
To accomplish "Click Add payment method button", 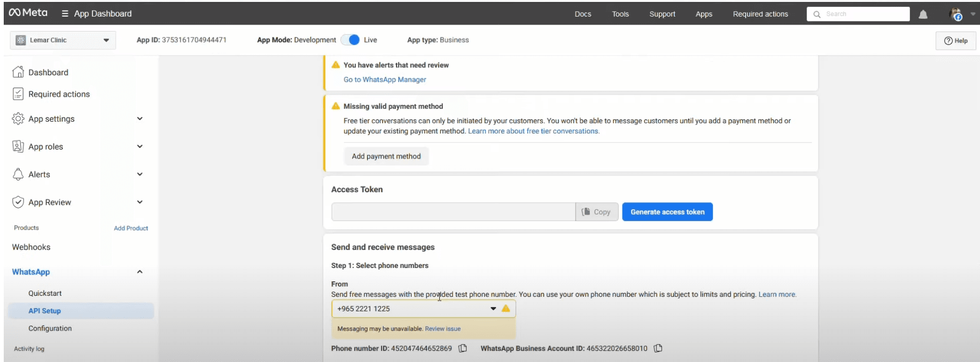I will pos(386,156).
